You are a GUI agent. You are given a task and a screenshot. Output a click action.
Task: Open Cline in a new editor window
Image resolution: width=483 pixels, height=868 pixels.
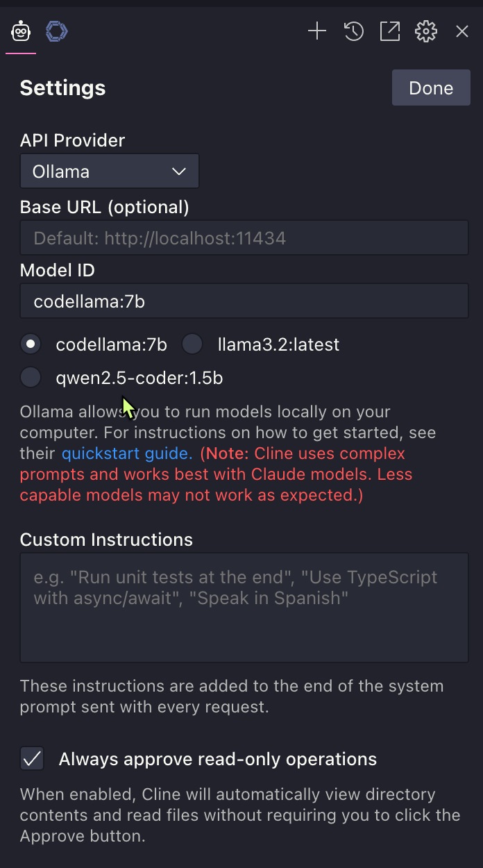tap(389, 31)
